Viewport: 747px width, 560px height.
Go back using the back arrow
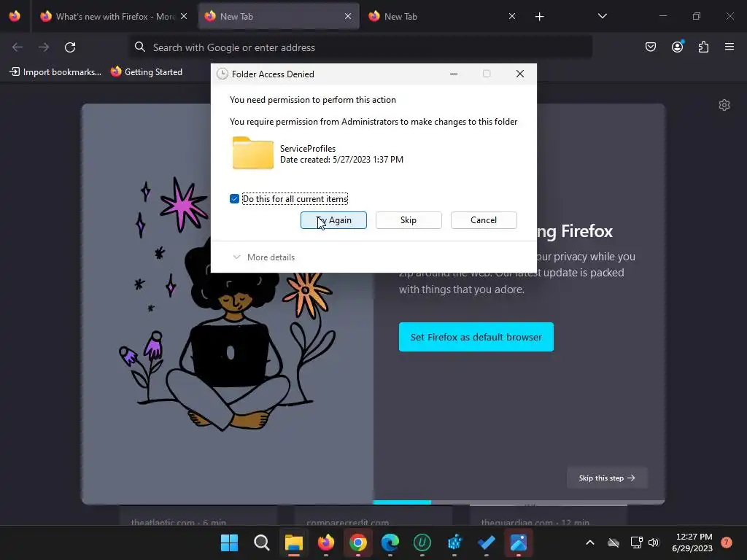(x=18, y=47)
